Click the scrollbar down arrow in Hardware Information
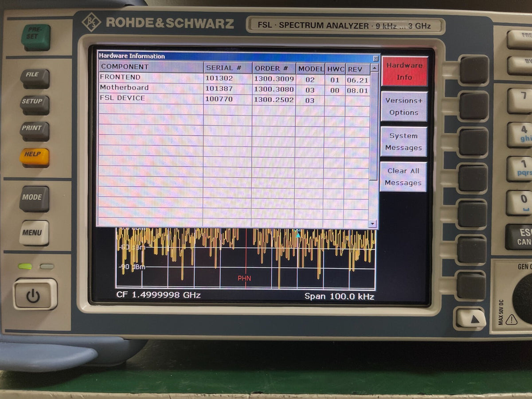 coord(373,224)
